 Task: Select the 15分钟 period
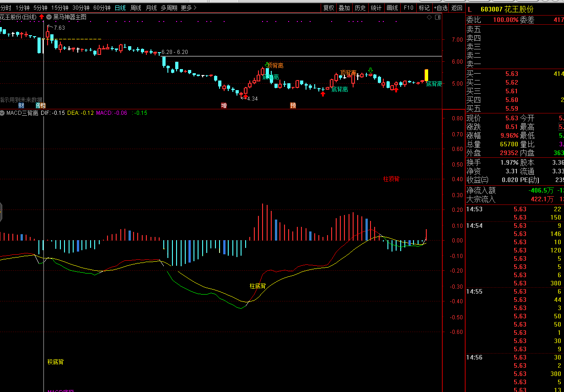click(x=60, y=8)
